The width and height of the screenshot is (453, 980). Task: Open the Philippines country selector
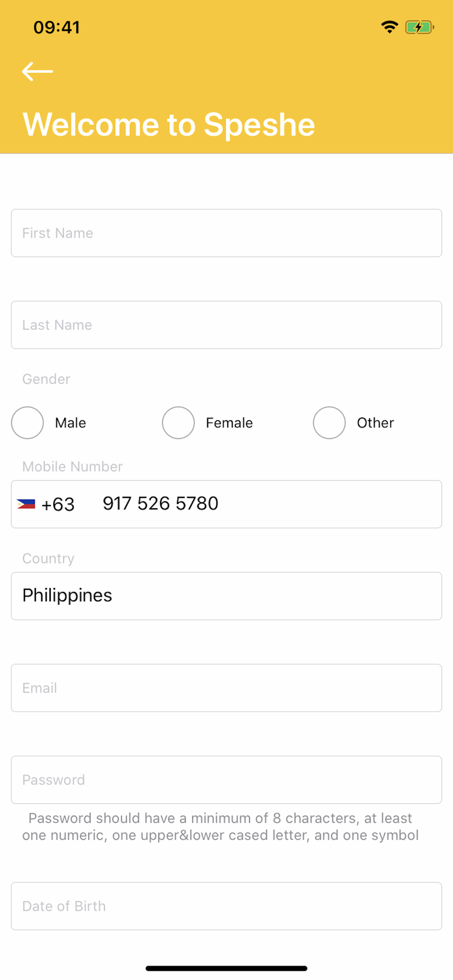(226, 596)
